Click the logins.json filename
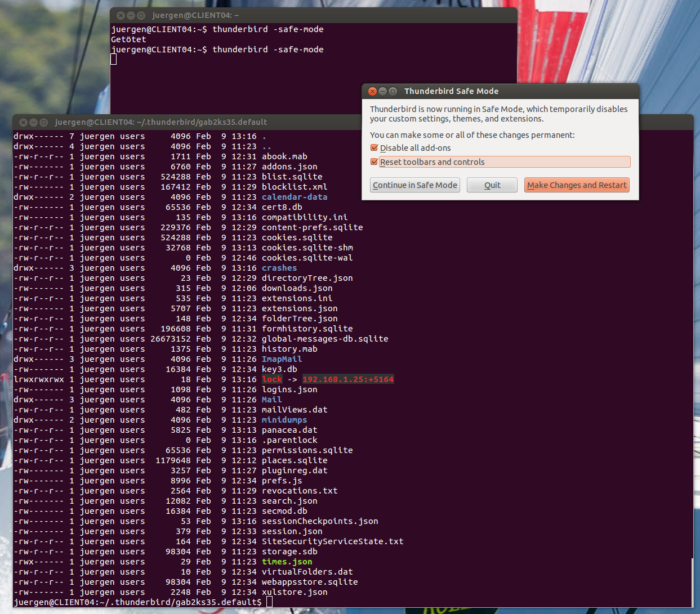The width and height of the screenshot is (700, 614). 289,389
